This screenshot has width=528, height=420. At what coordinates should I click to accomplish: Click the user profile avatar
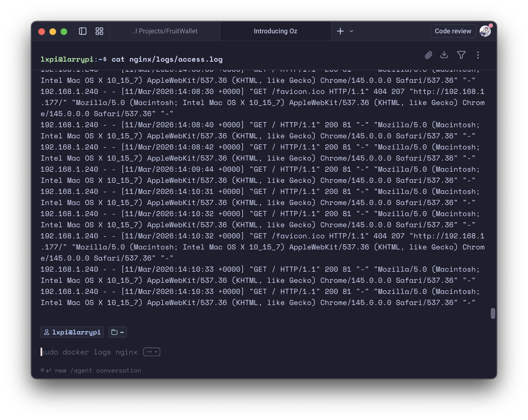(486, 31)
